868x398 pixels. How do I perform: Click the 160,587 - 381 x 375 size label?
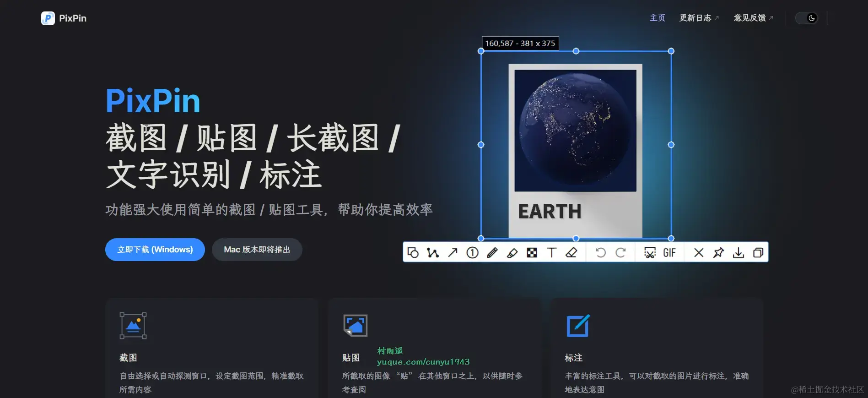coord(520,44)
